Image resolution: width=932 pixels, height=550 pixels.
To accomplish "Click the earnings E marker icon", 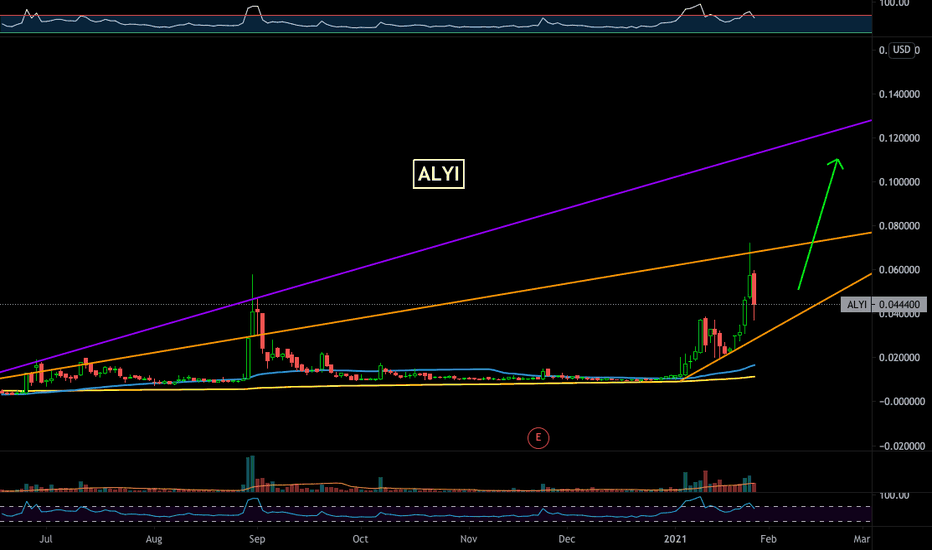I will 538,438.
